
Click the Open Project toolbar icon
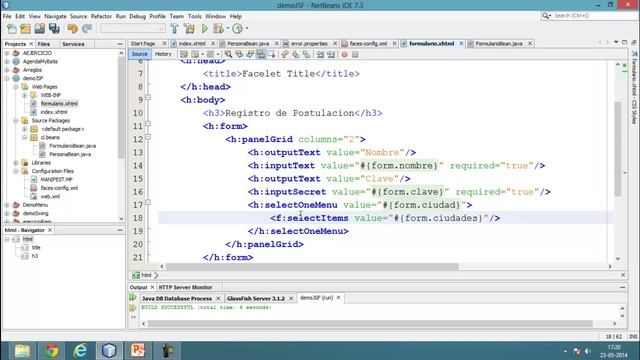point(40,29)
